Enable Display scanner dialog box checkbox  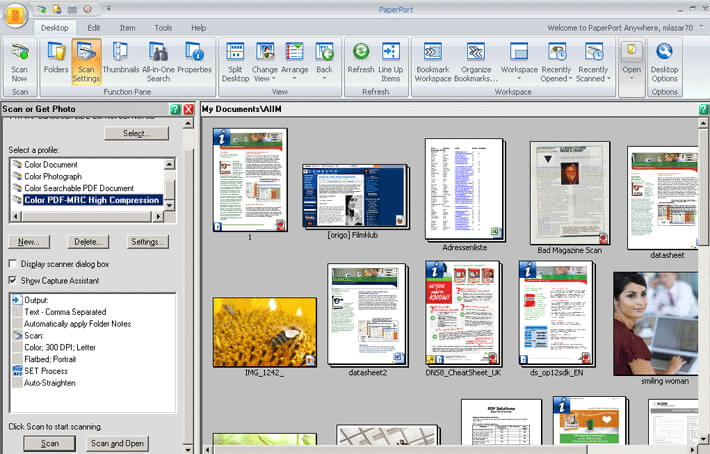tap(13, 264)
